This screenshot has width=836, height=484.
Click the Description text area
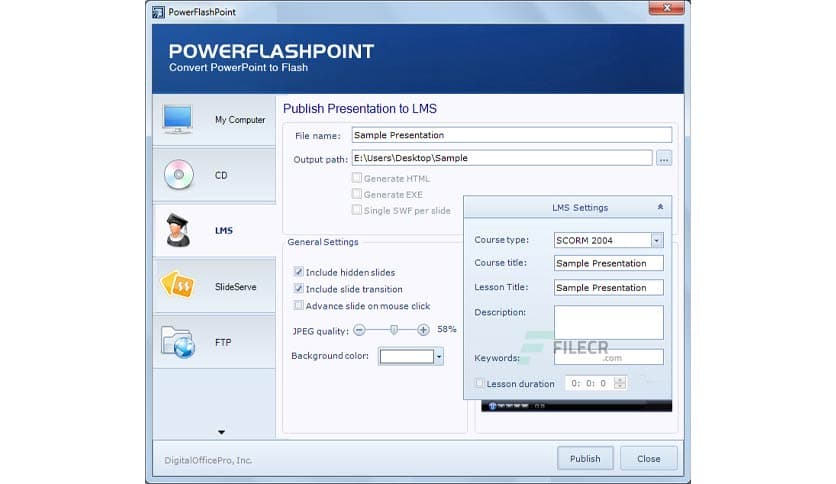[608, 322]
